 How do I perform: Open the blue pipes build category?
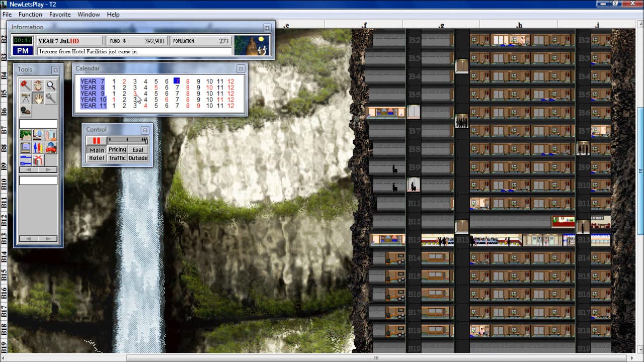click(x=25, y=160)
